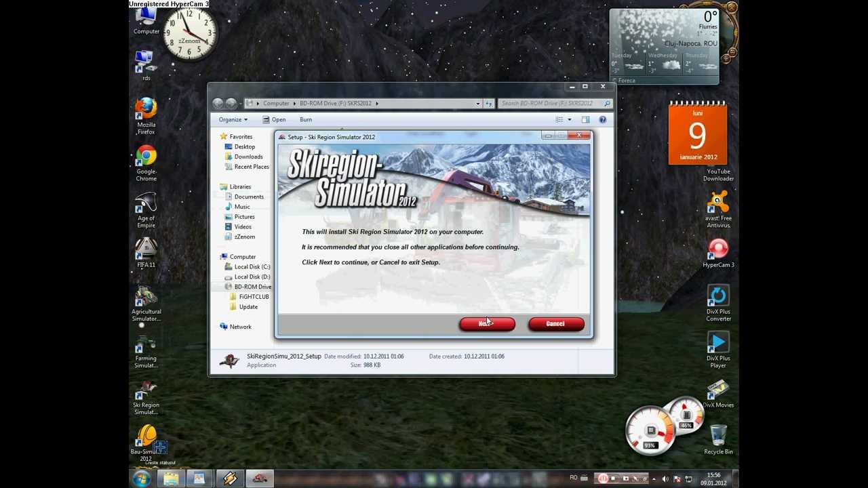
Task: Open the Computer desktop icon
Action: 146,22
